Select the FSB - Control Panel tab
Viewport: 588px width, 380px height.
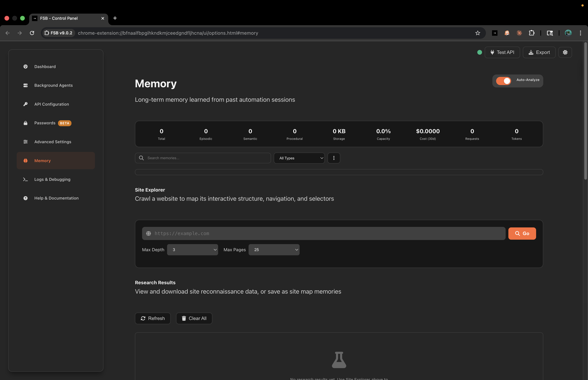(x=69, y=18)
